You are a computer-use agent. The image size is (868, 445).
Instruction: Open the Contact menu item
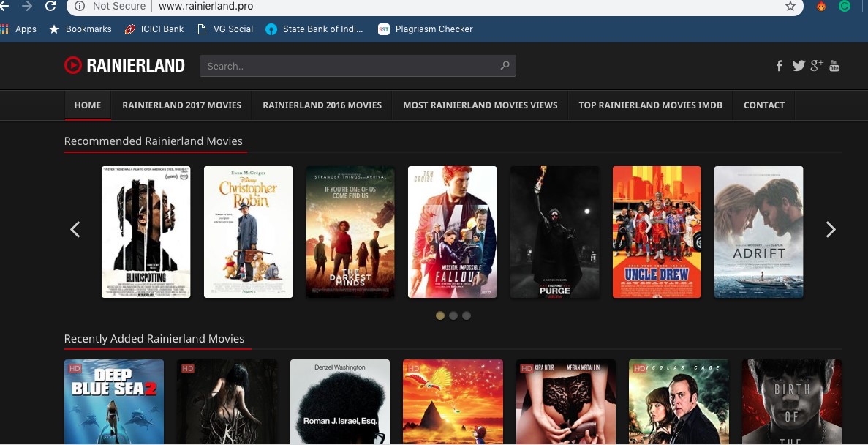(x=764, y=105)
